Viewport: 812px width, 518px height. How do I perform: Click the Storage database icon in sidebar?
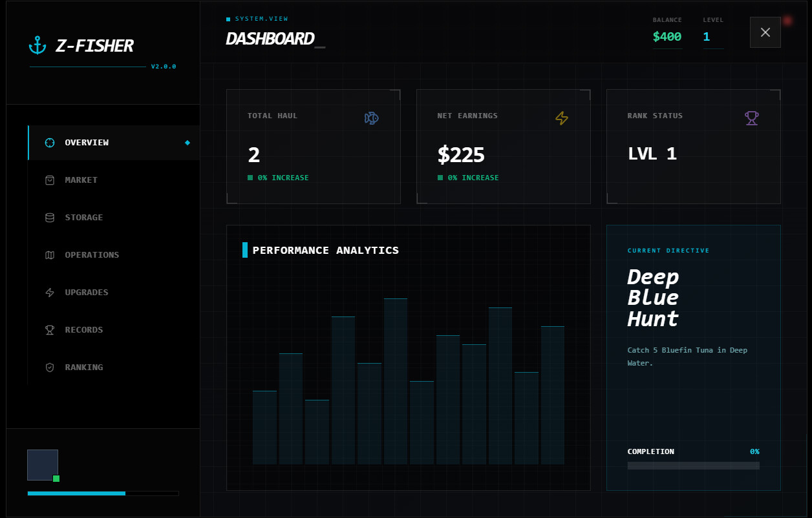[x=50, y=218]
